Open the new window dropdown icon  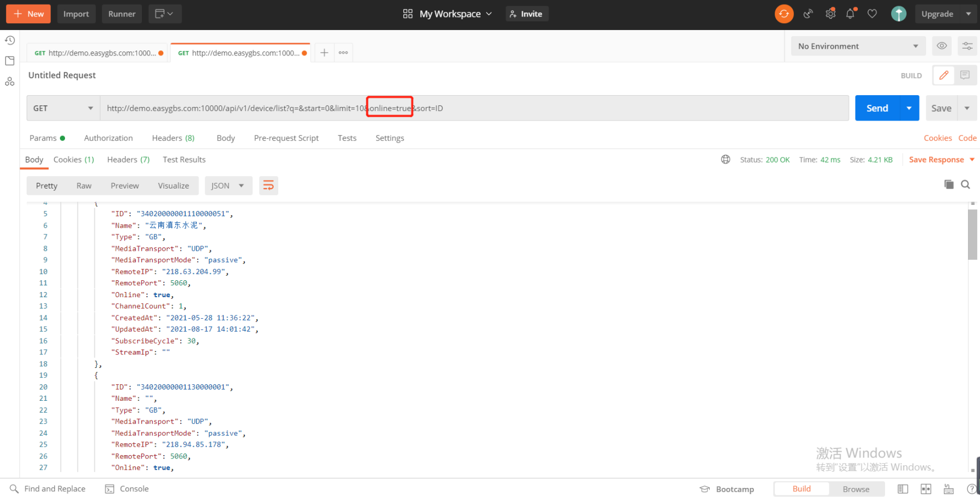click(x=165, y=14)
